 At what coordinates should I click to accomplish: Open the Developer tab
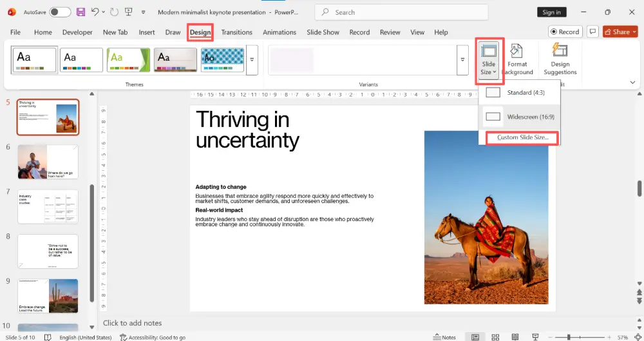click(77, 32)
